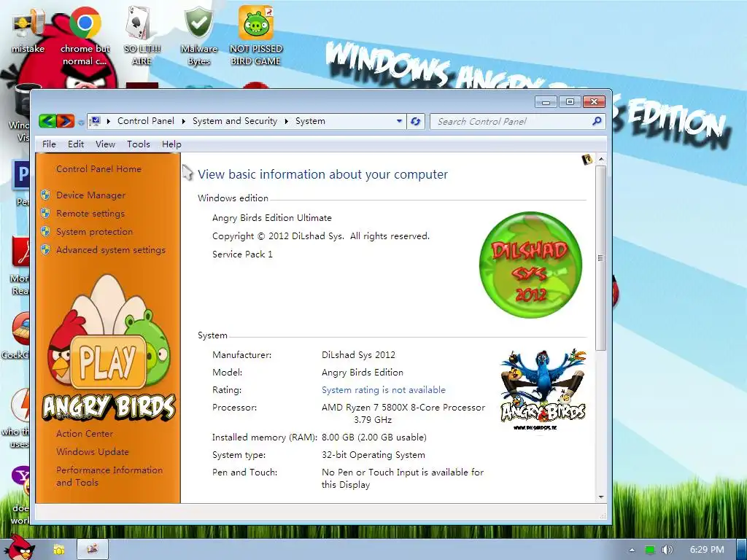Open the Angry Birds Start button
The width and height of the screenshot is (747, 560).
coord(19,548)
